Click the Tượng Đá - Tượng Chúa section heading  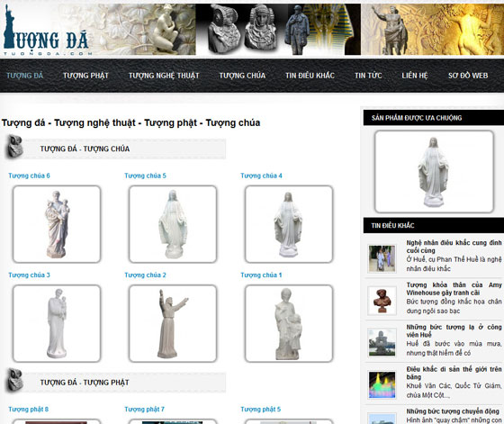(x=85, y=149)
